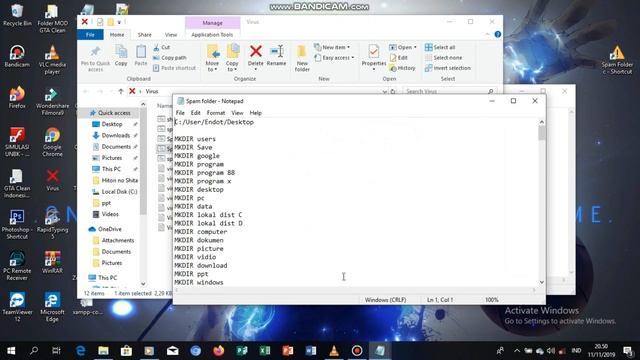This screenshot has height=360, width=640.
Task: Expand the New item dropdown
Action: click(x=332, y=47)
